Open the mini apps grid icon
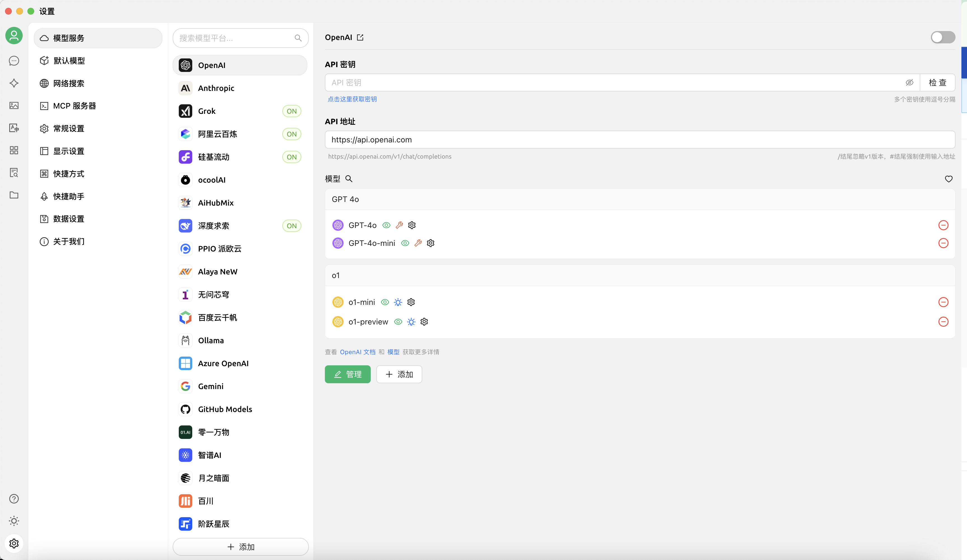The width and height of the screenshot is (967, 560). pos(14,150)
